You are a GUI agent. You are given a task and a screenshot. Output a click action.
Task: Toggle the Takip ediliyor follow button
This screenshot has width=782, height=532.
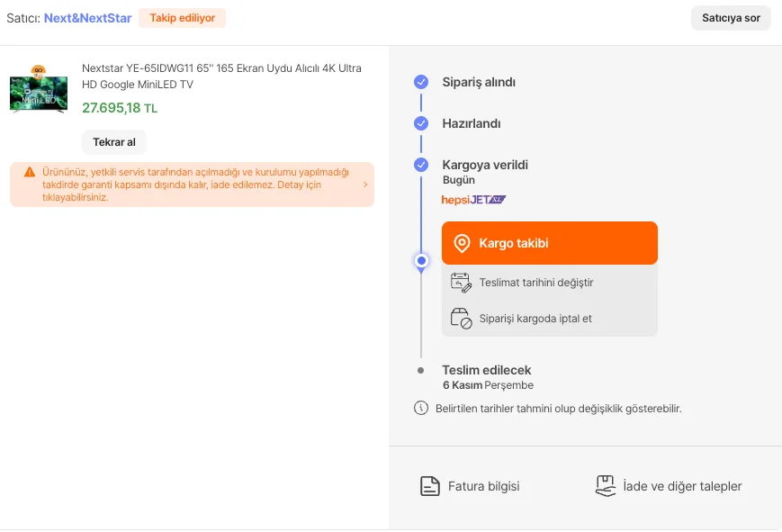pyautogui.click(x=182, y=18)
